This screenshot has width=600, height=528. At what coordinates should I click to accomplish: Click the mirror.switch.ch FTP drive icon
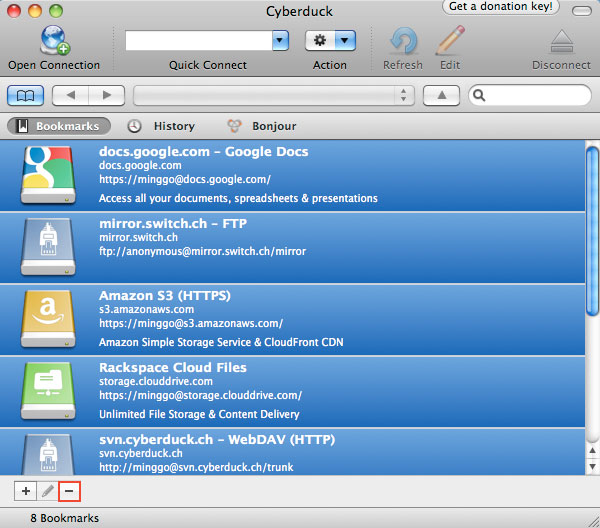click(48, 247)
